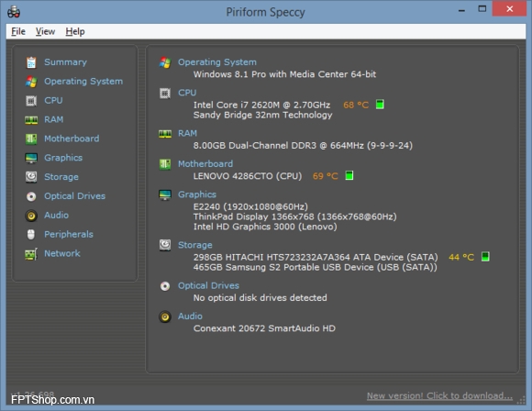Viewport: 532px width, 411px height.
Task: Click the CPU chip icon in sidebar
Action: coord(31,101)
